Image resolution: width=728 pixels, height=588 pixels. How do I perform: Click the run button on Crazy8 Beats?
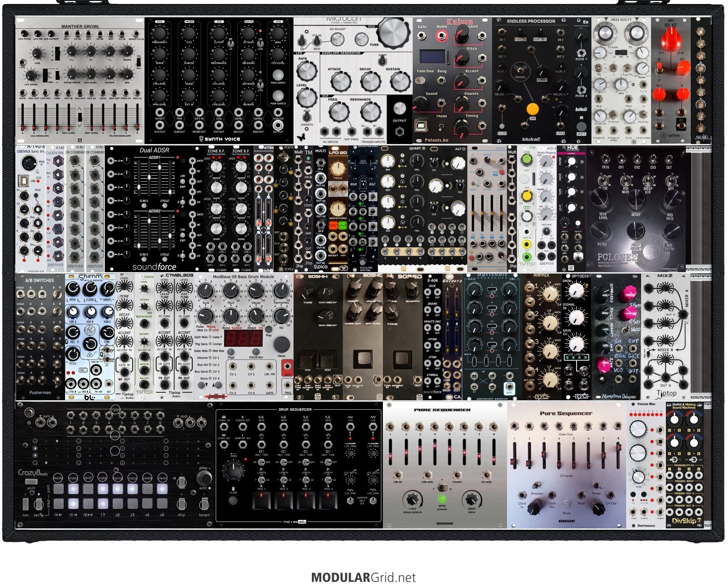tap(25, 505)
